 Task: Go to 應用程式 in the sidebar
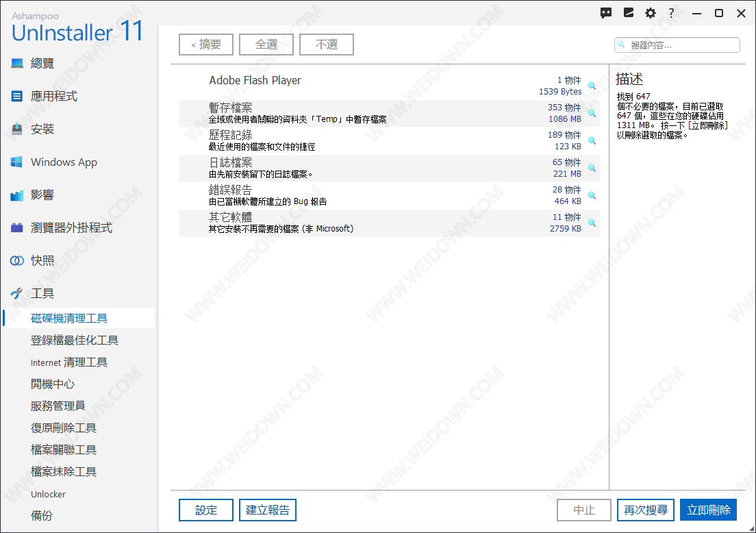[53, 97]
